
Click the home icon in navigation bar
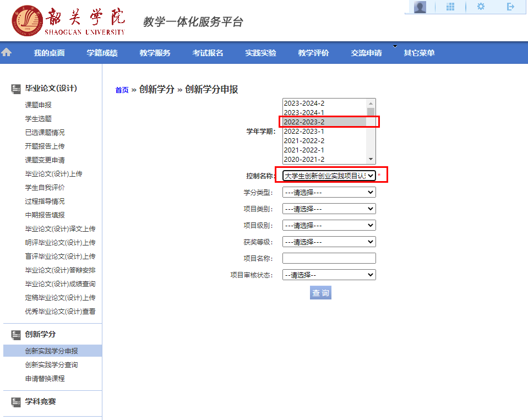(x=7, y=52)
